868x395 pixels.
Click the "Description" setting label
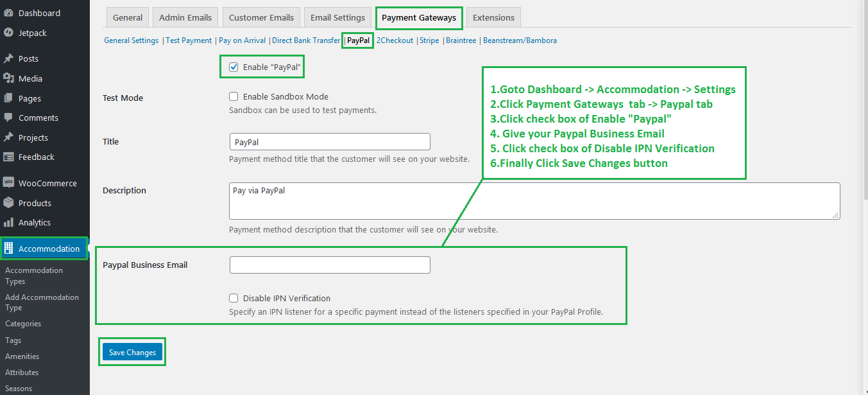pyautogui.click(x=124, y=190)
